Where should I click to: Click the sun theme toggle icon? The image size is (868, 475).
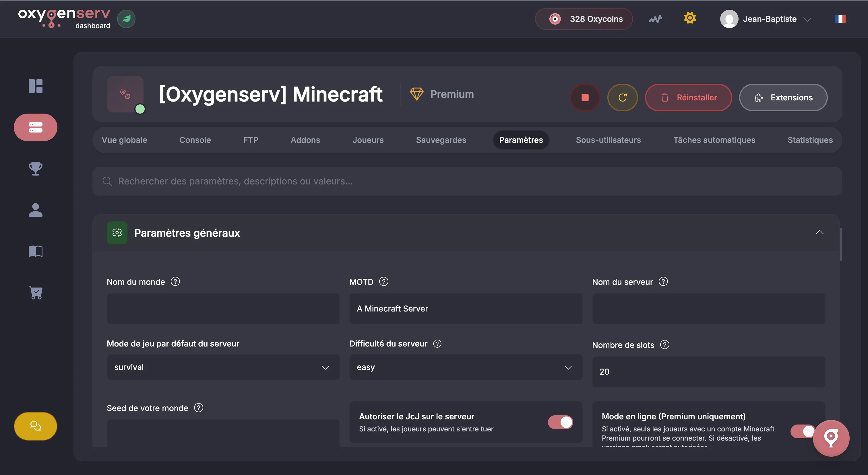(x=690, y=18)
